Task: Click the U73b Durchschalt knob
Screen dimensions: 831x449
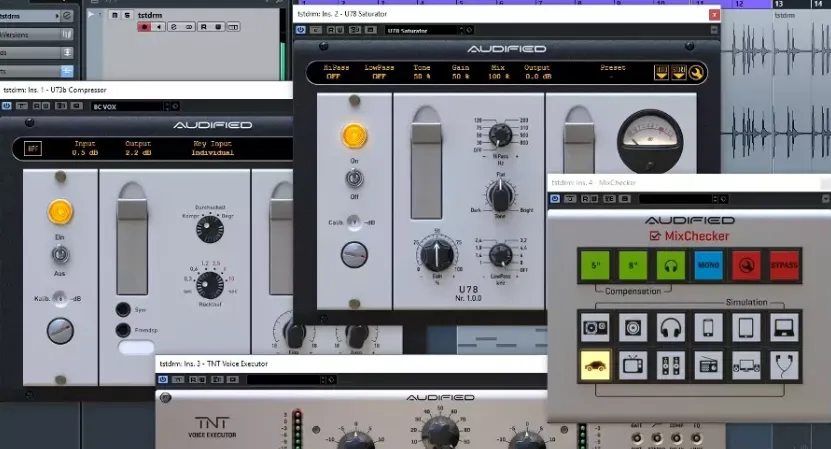Action: point(210,229)
